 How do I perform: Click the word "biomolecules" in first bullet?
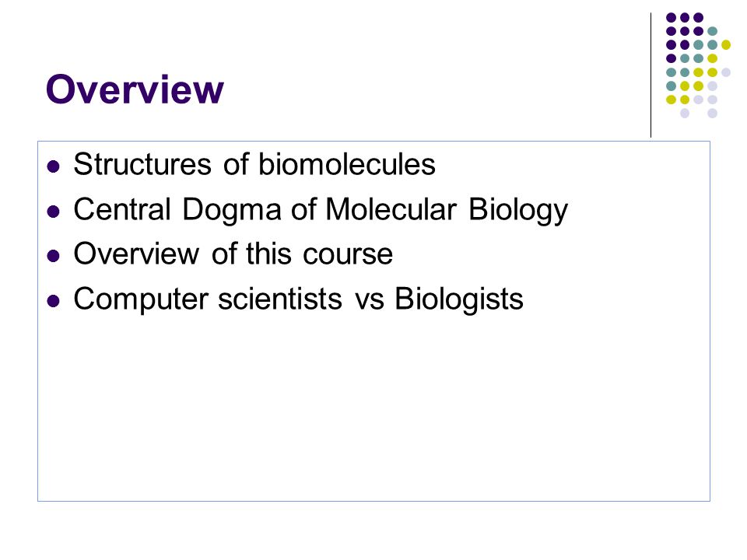347,164
